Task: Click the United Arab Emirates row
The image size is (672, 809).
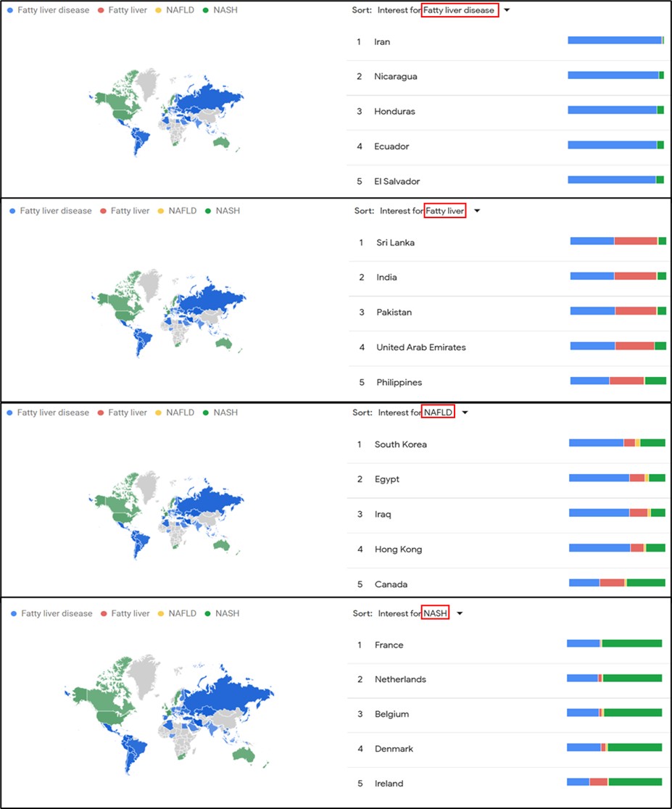Action: (420, 347)
